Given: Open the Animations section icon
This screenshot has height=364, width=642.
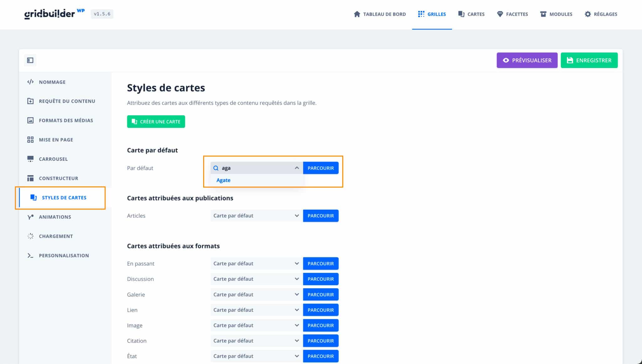Looking at the screenshot, I should (30, 216).
